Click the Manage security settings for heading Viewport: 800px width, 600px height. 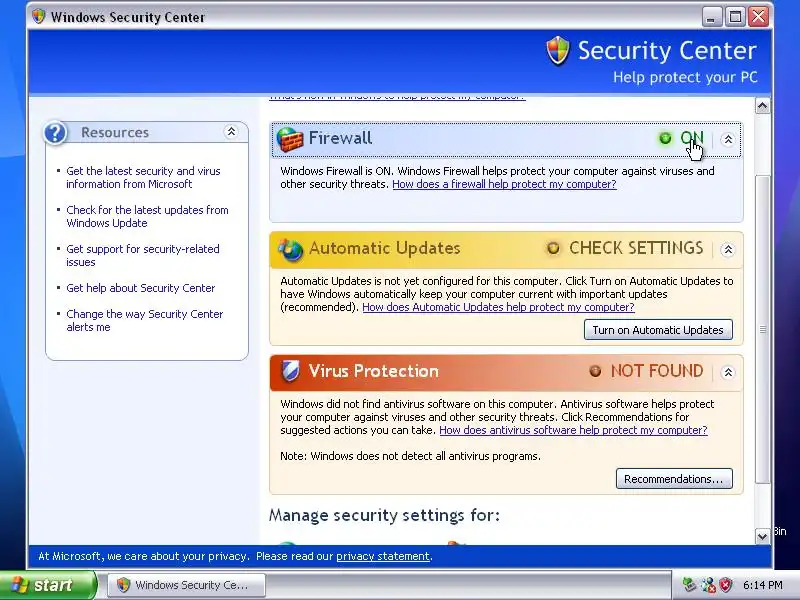pyautogui.click(x=384, y=515)
